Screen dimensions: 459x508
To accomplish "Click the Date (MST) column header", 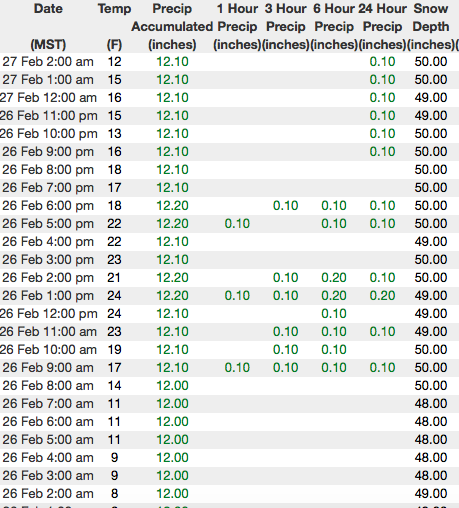I will pos(48,26).
